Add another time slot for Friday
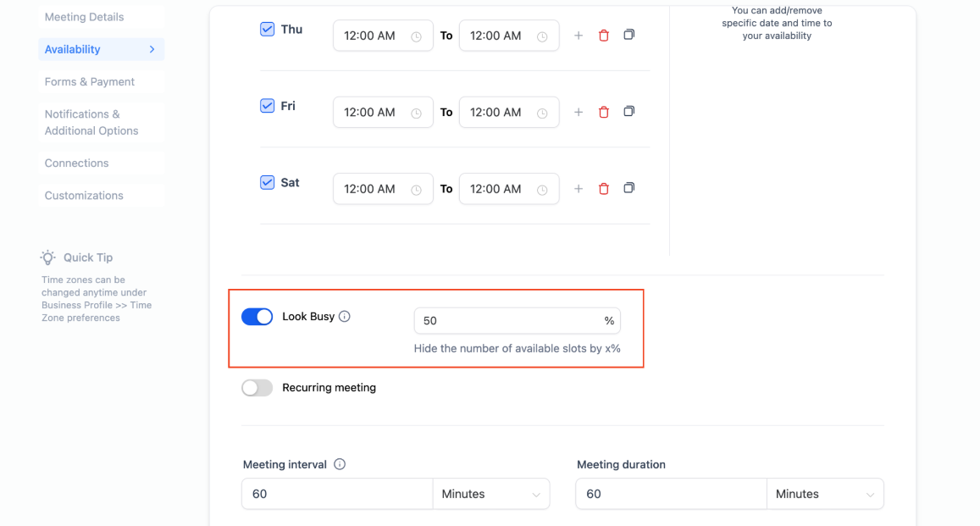 click(579, 112)
